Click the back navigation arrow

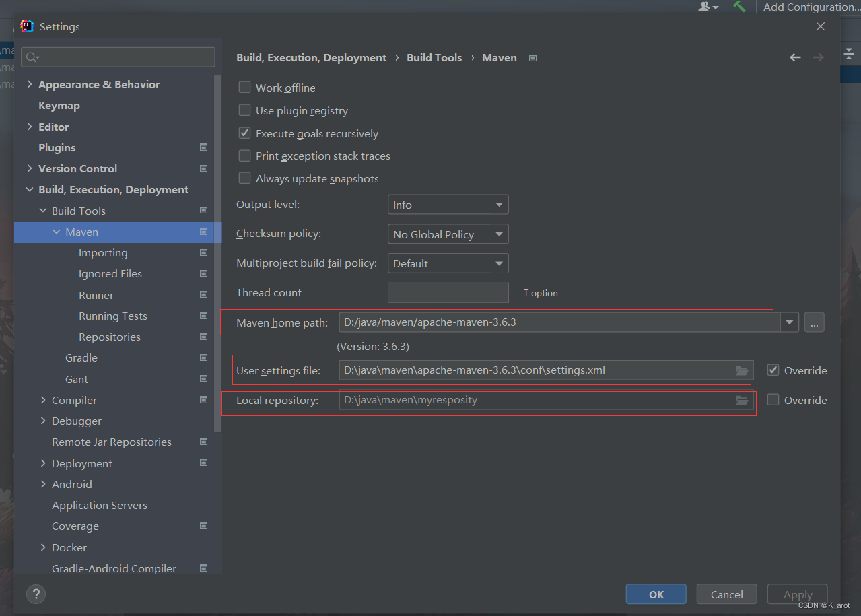click(x=795, y=57)
